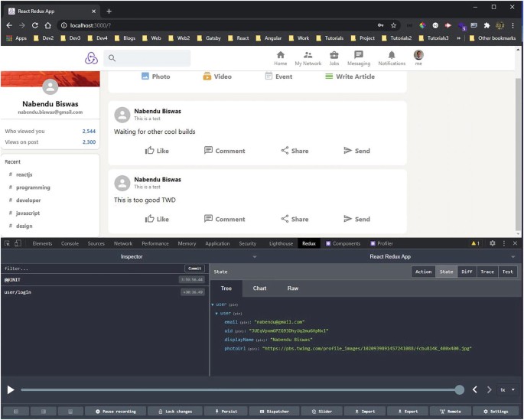
Task: Click the Video option in post box
Action: click(217, 77)
